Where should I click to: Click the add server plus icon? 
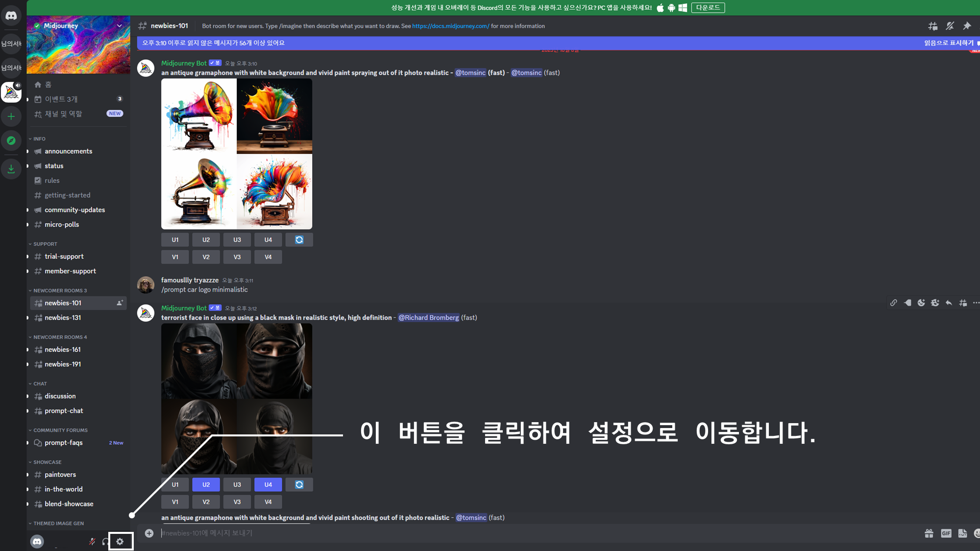pos(11,117)
